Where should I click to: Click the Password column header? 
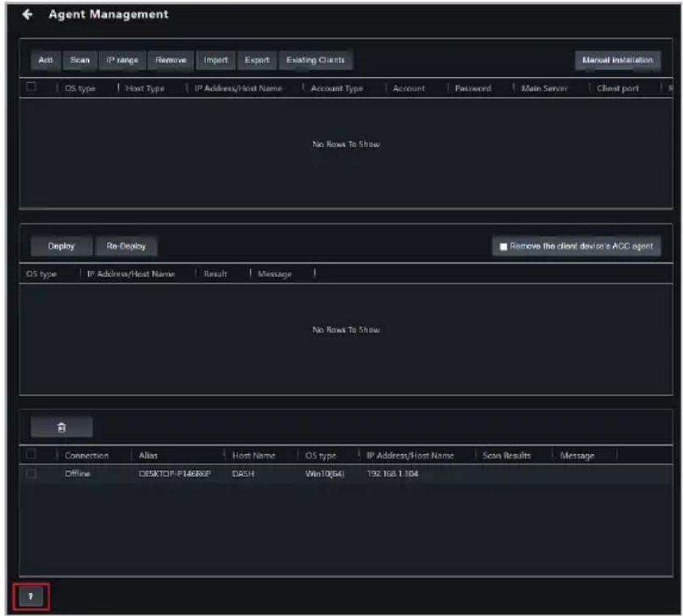(473, 88)
